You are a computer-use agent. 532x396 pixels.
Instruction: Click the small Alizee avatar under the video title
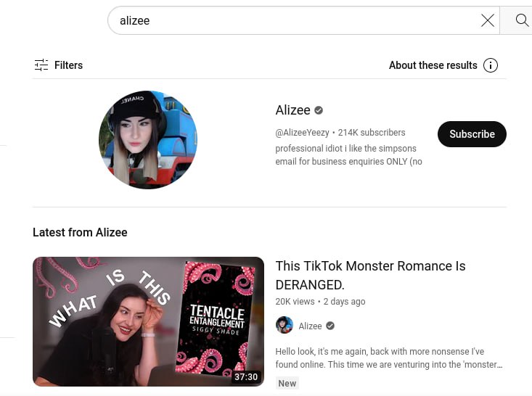pyautogui.click(x=285, y=325)
